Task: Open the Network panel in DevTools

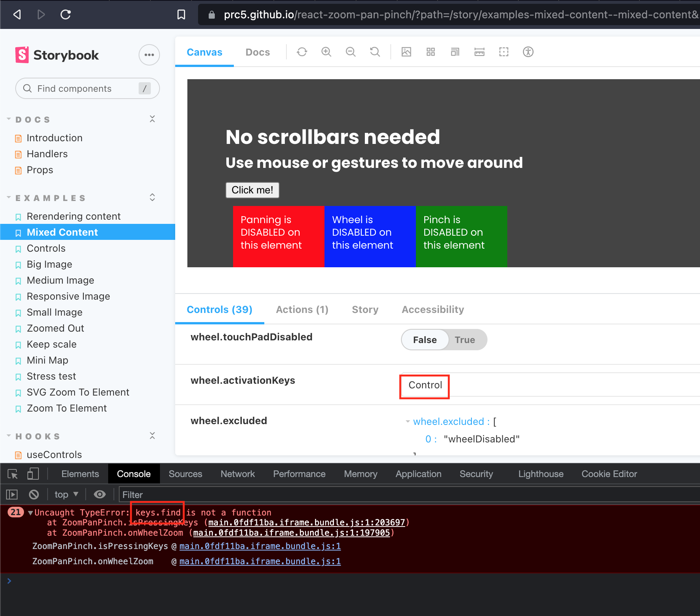Action: (237, 474)
